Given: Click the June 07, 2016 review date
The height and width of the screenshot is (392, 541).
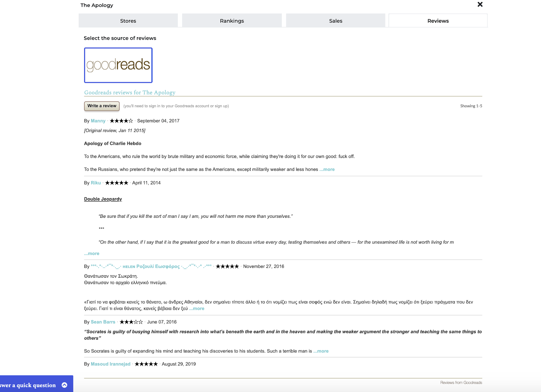Looking at the screenshot, I should pos(162,322).
